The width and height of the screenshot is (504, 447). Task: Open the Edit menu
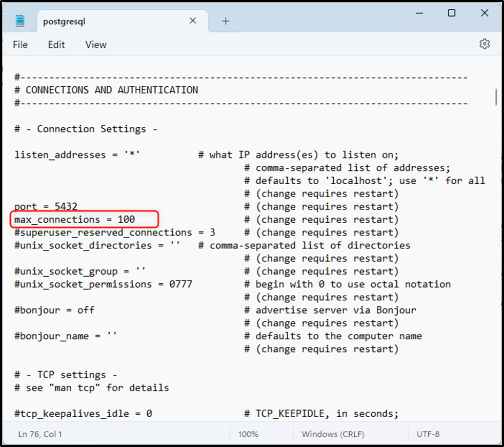(56, 45)
